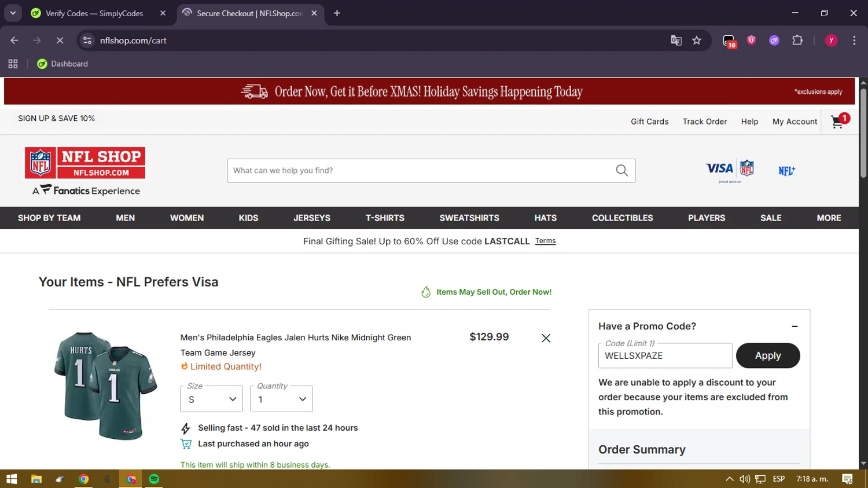This screenshot has width=868, height=488.
Task: Open the shopping cart icon
Action: pos(840,121)
